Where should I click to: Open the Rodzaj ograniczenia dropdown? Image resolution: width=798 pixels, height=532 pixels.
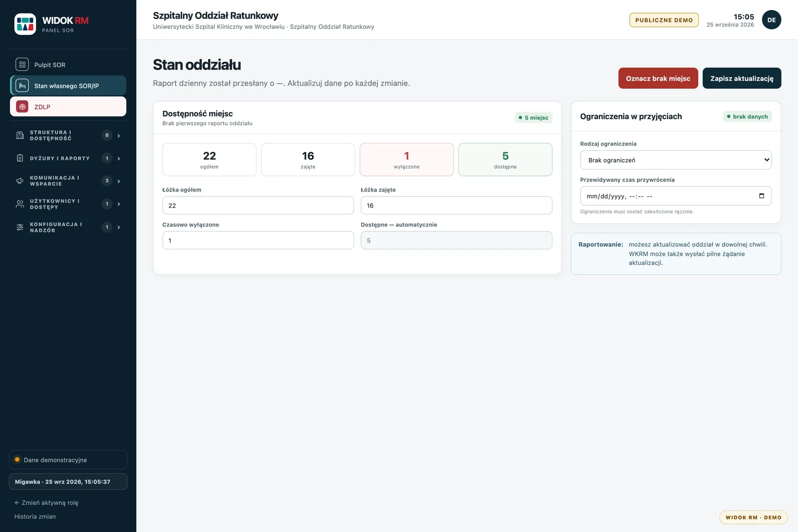click(x=676, y=160)
